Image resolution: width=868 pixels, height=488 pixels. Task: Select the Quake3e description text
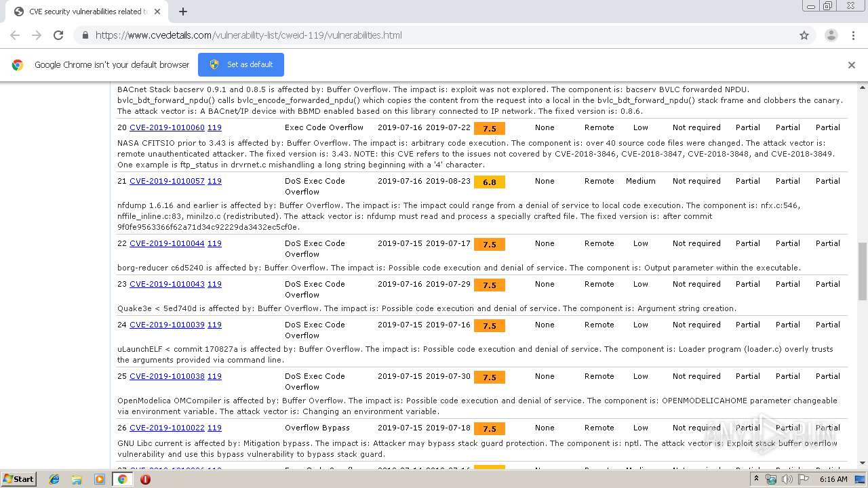[x=427, y=308]
